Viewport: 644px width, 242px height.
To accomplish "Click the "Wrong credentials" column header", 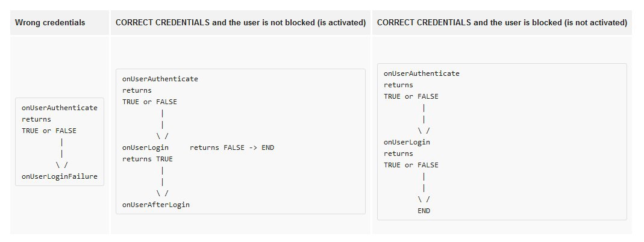I will click(50, 23).
